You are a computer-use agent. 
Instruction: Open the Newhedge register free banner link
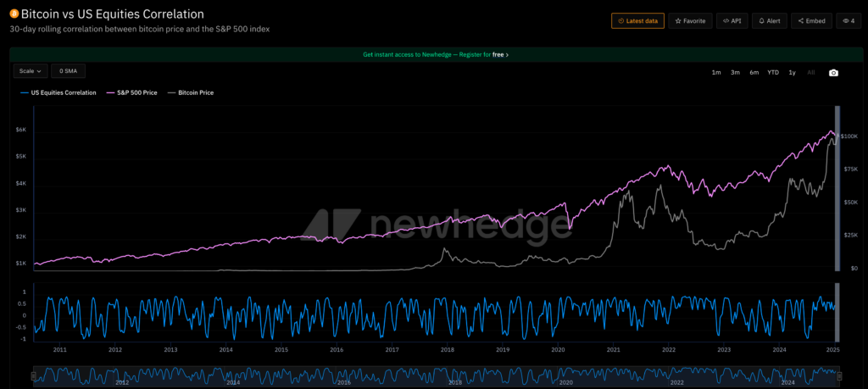pos(436,55)
